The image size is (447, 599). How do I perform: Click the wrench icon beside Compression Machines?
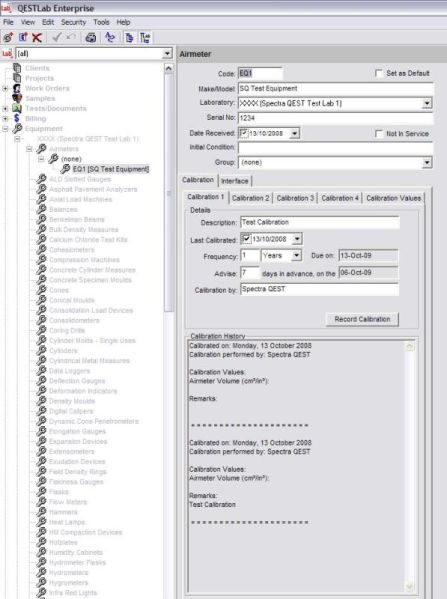(x=41, y=260)
